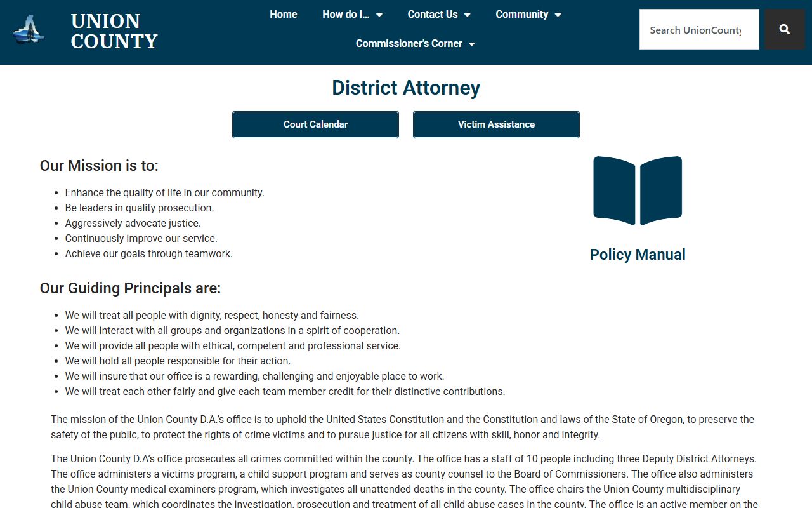Click the paragraph beginning 'The mission of the Union County'
Image resolution: width=812 pixels, height=508 pixels.
pos(403,427)
